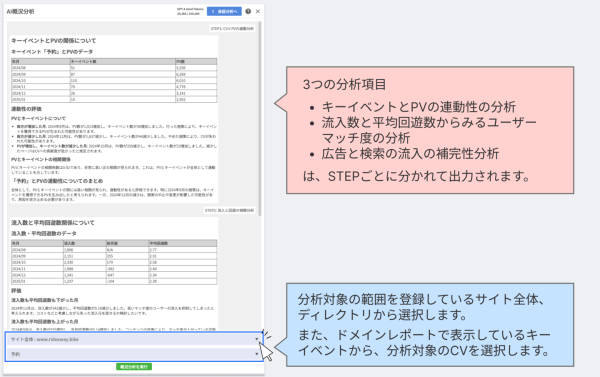The height and width of the screenshot is (377, 600).
Task: Click heading キーイベントとPVの関係について
Action: tap(54, 41)
